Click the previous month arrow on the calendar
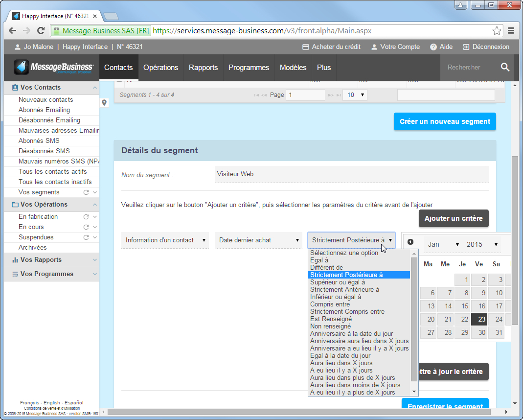Screen dimensions: 523x420 pos(410,241)
